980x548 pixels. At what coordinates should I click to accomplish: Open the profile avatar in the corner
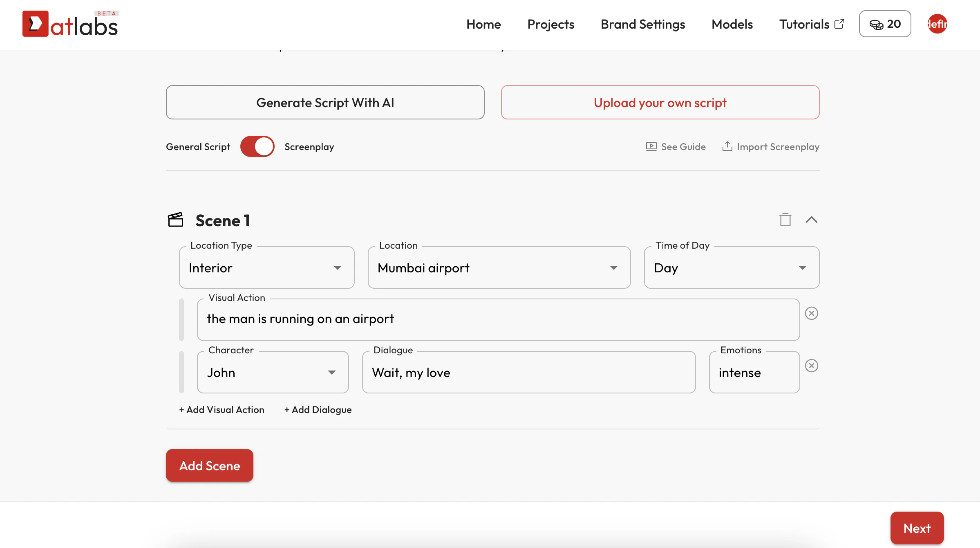[x=937, y=24]
